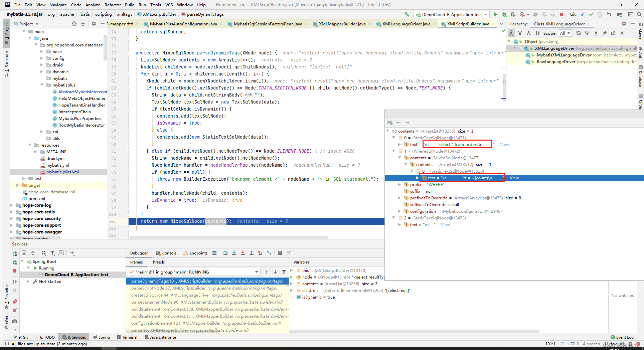Open the VCS menu
The image size is (644, 350).
[169, 5]
